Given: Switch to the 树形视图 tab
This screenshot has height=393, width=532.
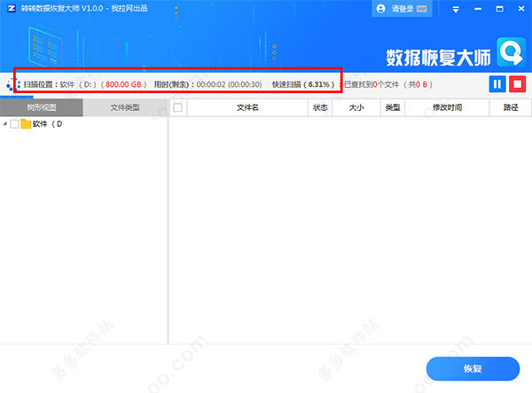Looking at the screenshot, I should tap(42, 107).
